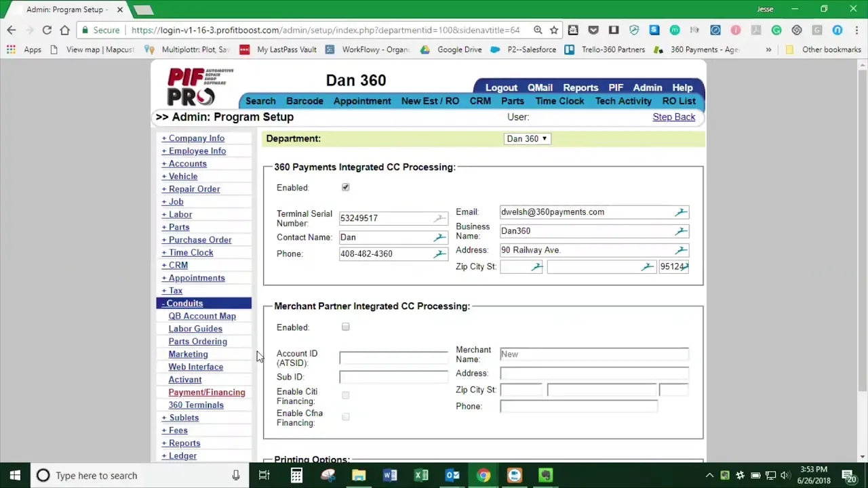Open the Tech Activity menu tab
868x488 pixels.
pos(623,101)
